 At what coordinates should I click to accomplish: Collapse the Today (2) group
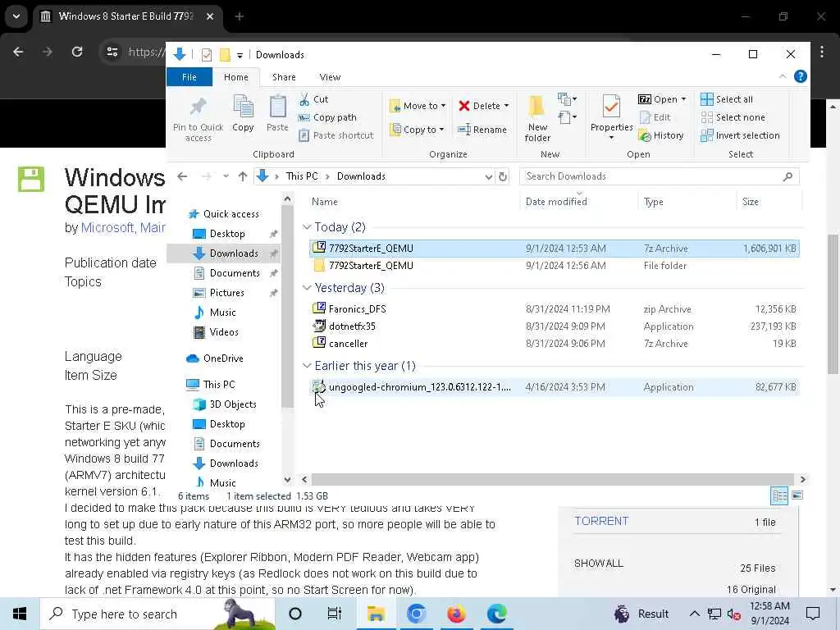307,227
